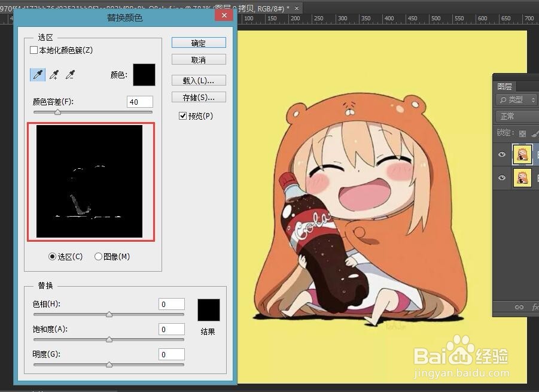
Task: Click the 确定 button
Action: click(199, 43)
